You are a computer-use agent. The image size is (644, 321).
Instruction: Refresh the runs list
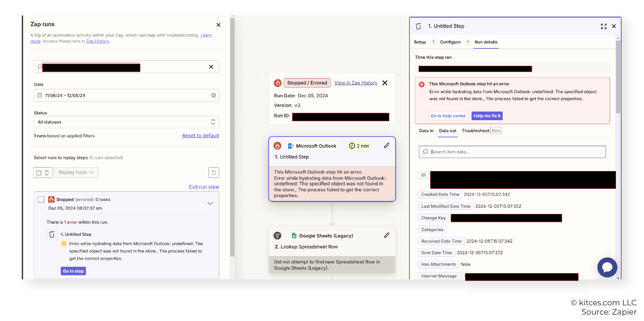tap(213, 172)
